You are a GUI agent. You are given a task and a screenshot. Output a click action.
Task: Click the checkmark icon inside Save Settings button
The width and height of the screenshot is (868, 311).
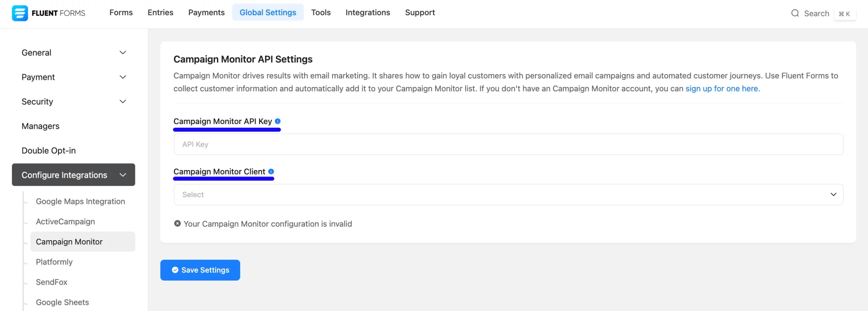click(175, 270)
